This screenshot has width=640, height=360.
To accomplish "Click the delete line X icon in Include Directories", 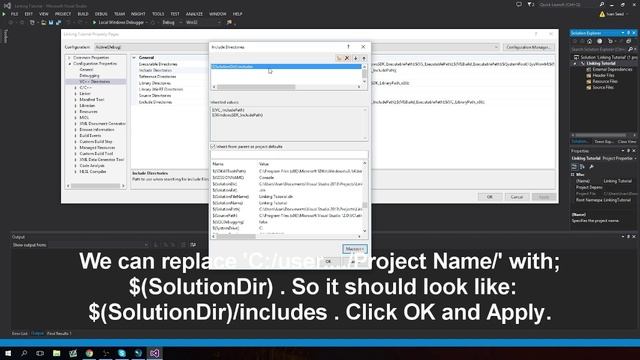I will (347, 58).
